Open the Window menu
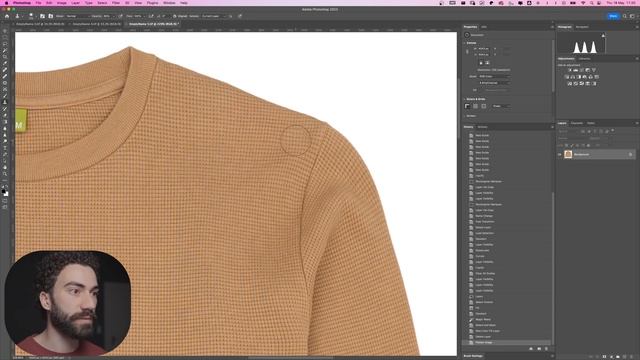 tap(169, 3)
